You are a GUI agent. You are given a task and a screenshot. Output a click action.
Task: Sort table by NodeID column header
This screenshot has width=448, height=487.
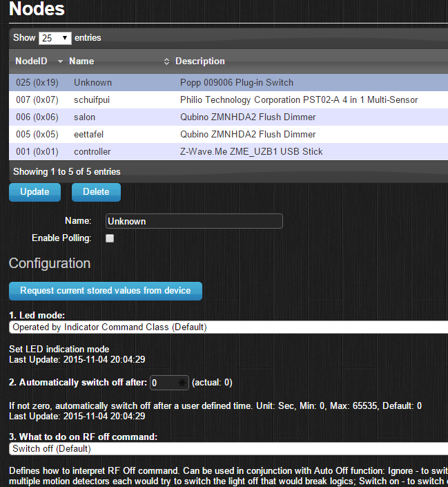[x=37, y=61]
